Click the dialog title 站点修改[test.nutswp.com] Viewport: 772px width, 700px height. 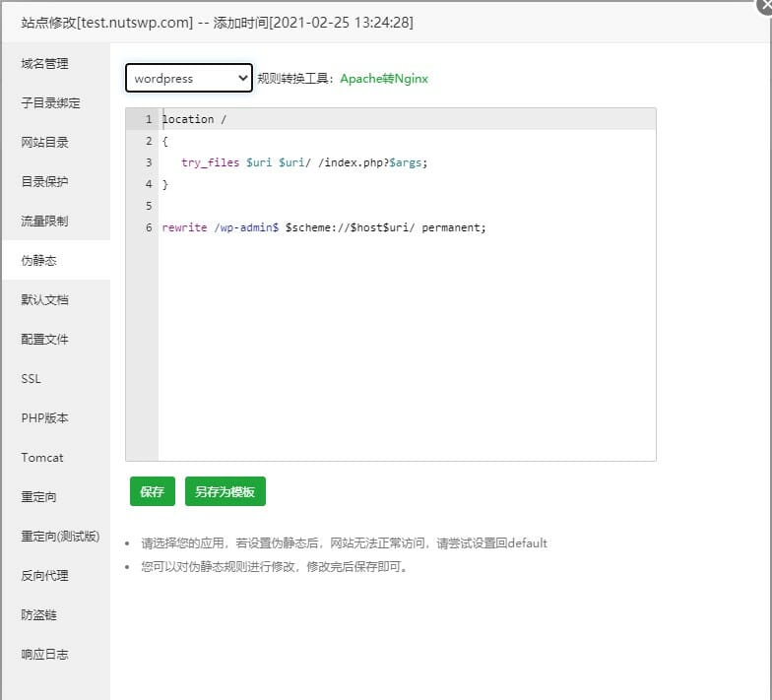click(x=106, y=23)
